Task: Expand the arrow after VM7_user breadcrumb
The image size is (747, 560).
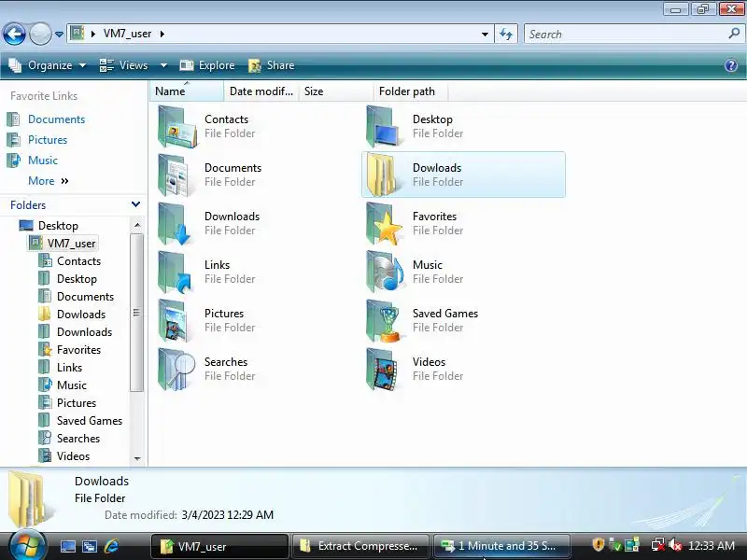Action: click(x=162, y=34)
